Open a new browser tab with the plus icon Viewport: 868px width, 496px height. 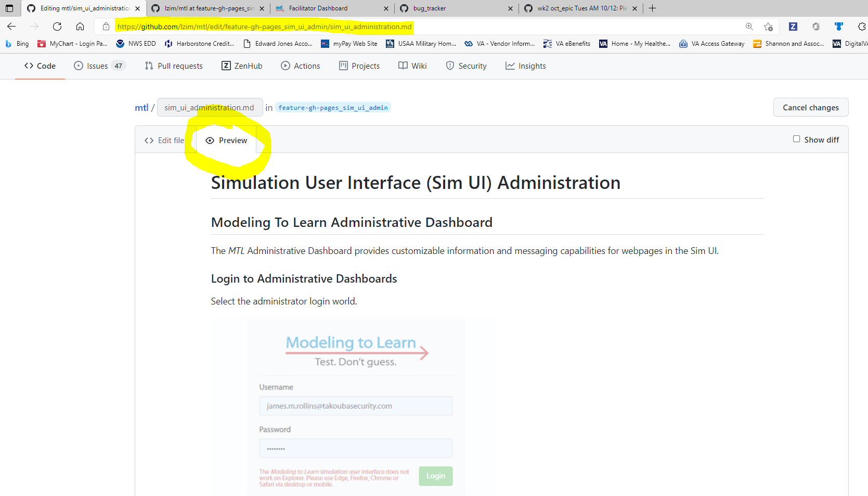pos(652,8)
